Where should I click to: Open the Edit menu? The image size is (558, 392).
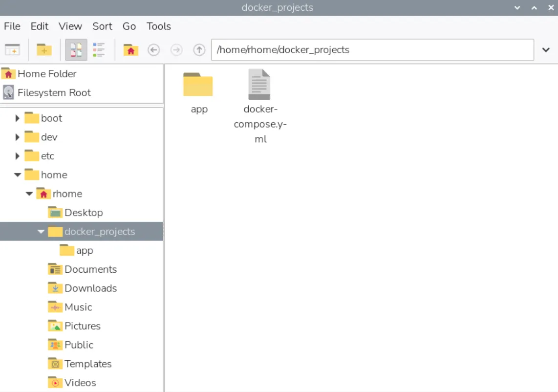(39, 26)
